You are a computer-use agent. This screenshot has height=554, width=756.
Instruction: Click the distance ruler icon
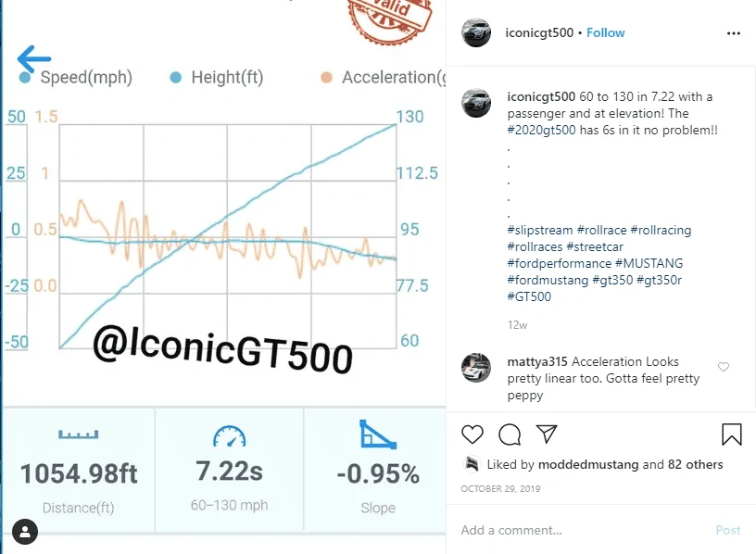(x=79, y=434)
